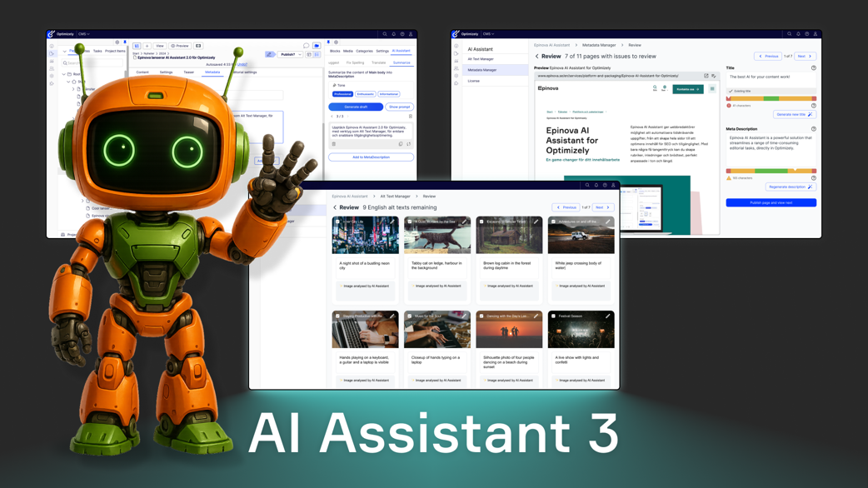This screenshot has height=488, width=868.
Task: Open user icon in the Metadata Manager window header
Action: click(816, 34)
